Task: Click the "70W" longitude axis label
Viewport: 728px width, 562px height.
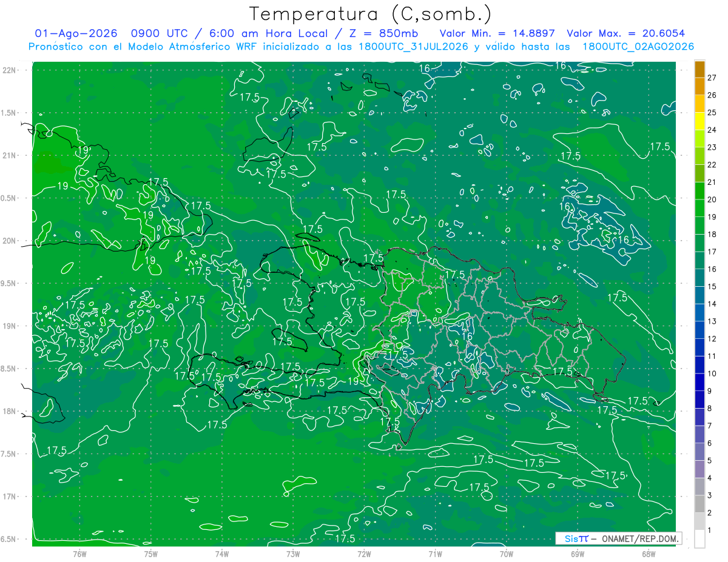Action: [x=507, y=554]
